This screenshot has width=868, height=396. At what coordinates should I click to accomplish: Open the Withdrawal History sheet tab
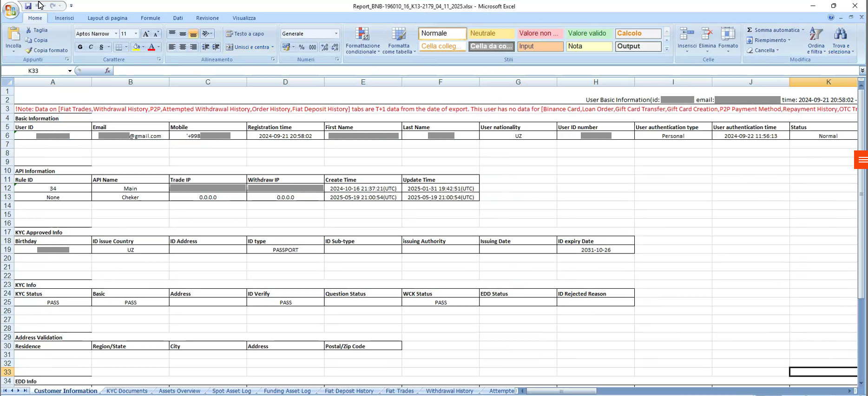[x=449, y=391]
